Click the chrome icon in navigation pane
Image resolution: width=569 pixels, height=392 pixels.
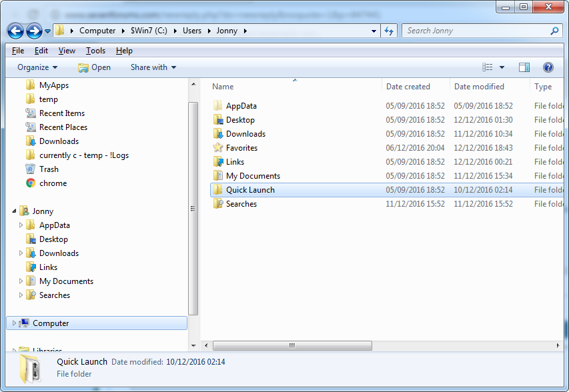31,183
